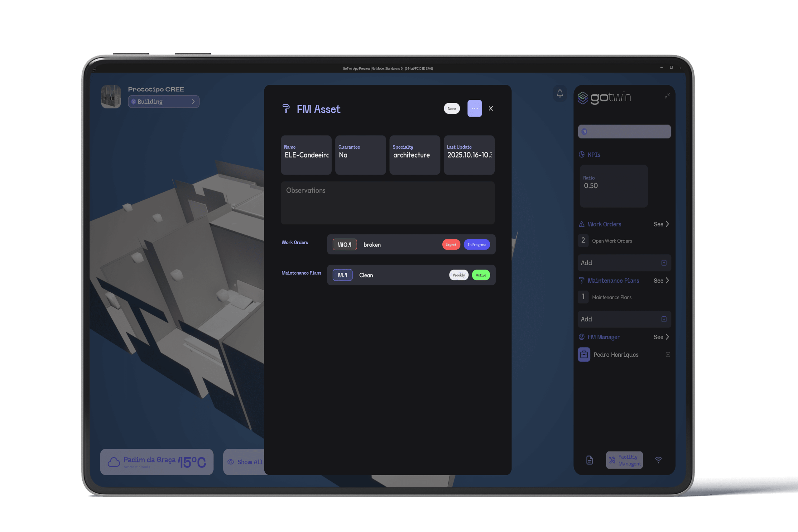Click the documents icon in bottom bar
This screenshot has height=532, width=798.
tap(590, 460)
